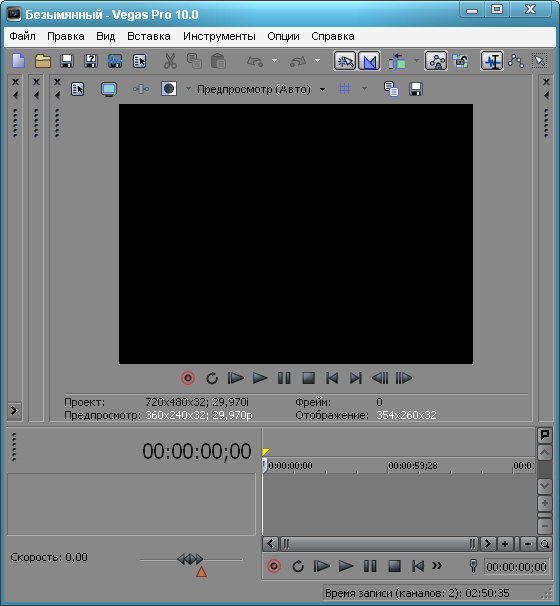
Task: Expand the Предпросмотр (Авто) quality dropdown
Action: pos(322,89)
